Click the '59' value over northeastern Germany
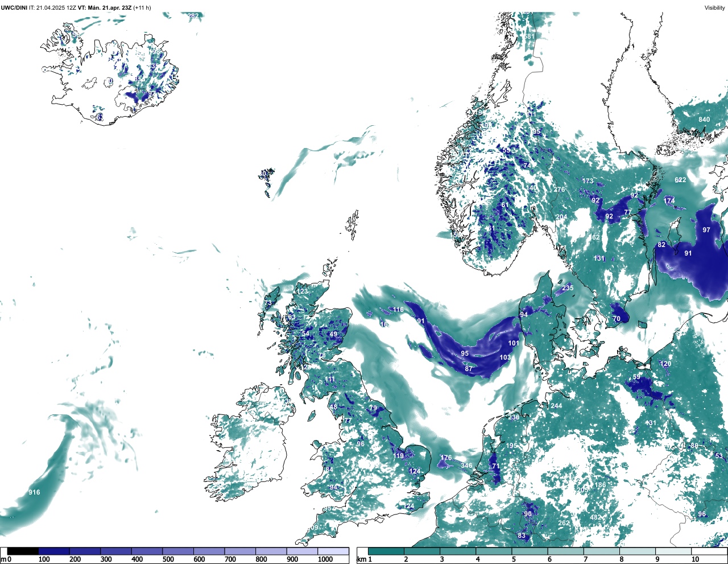 tap(636, 377)
